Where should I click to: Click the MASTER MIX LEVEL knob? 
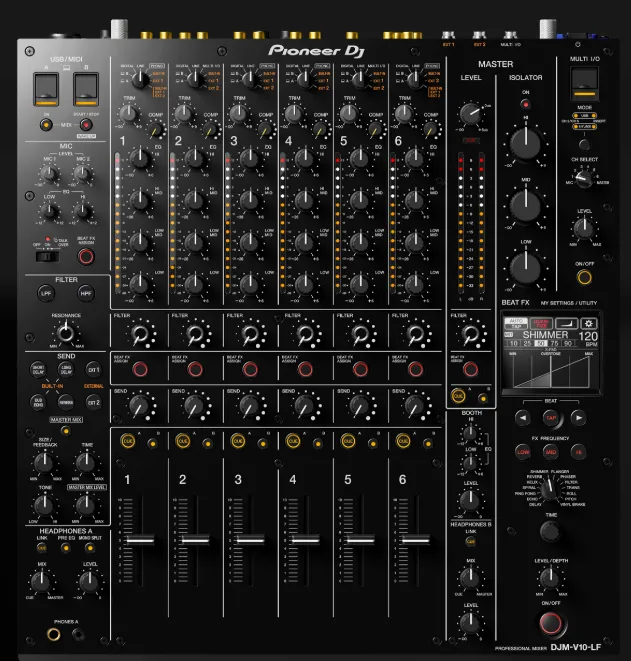tap(86, 505)
